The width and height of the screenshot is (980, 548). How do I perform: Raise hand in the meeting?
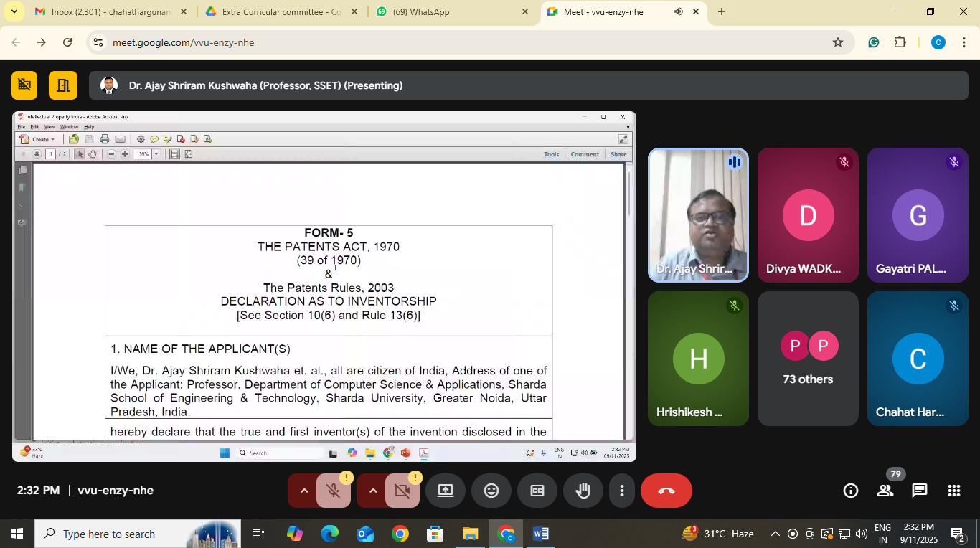[x=583, y=491]
